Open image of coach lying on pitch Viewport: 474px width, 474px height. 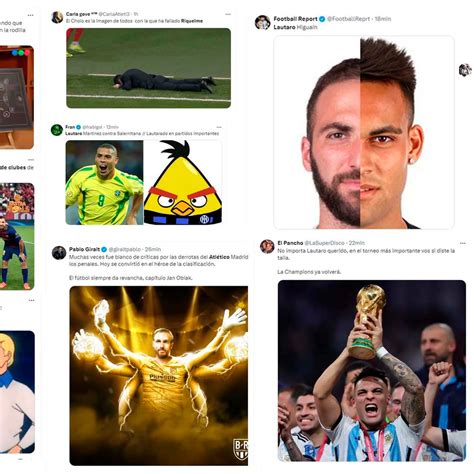pyautogui.click(x=148, y=68)
